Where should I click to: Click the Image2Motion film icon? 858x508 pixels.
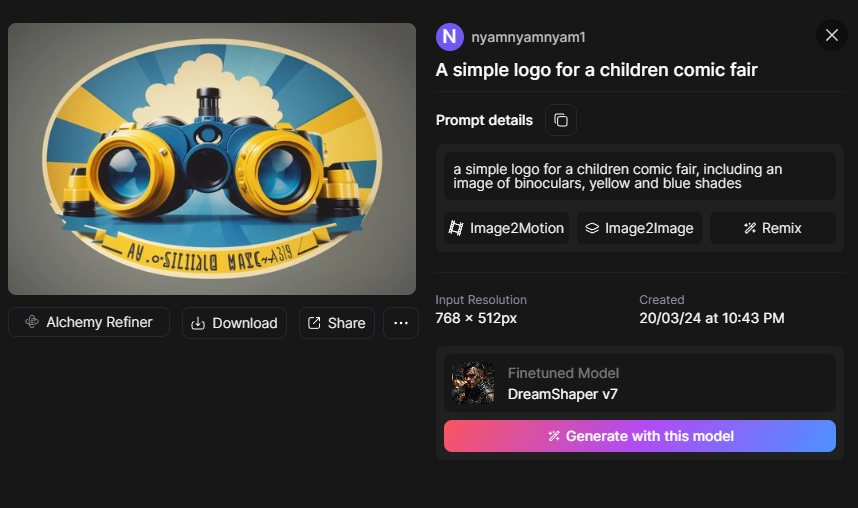[456, 228]
